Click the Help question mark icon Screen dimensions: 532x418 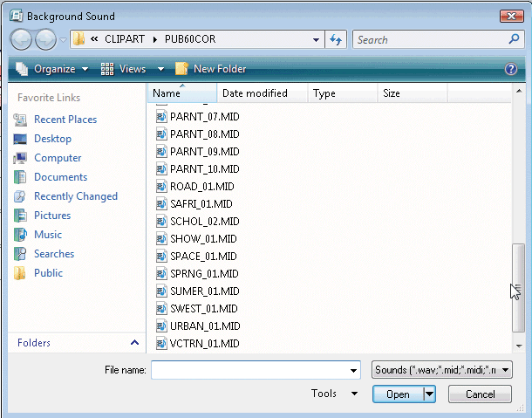[511, 69]
